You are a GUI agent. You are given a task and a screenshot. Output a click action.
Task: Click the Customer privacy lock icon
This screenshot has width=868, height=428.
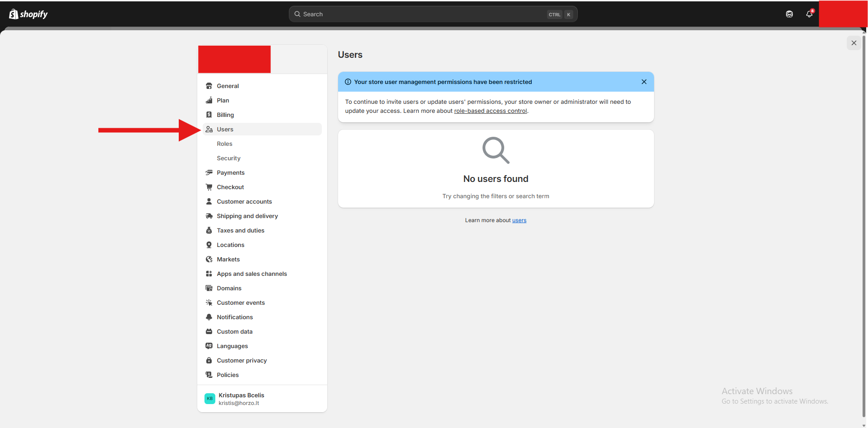(209, 360)
